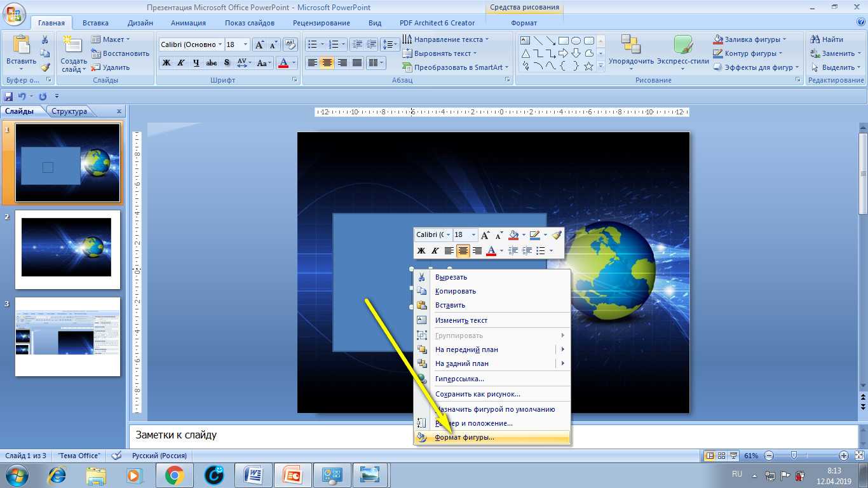868x488 pixels.
Task: Open Chrome from the Windows taskbar
Action: click(x=175, y=475)
